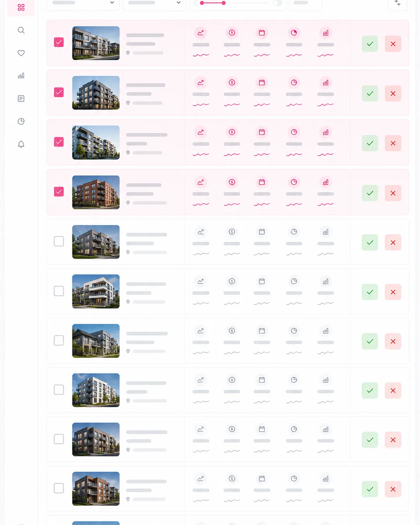Open favorites via the heart sidebar icon
The width and height of the screenshot is (420, 525).
21,53
